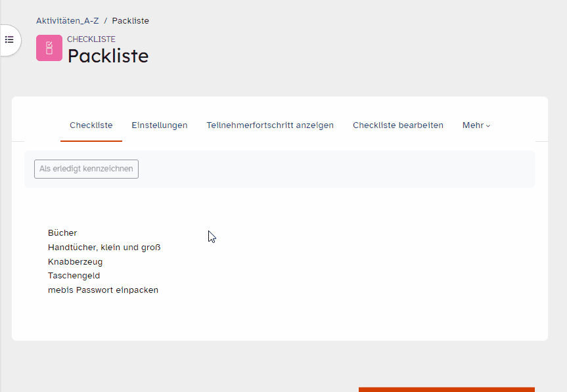Open Teilnehmerfortschritt anzeigen tab
The height and width of the screenshot is (392, 567).
tap(270, 125)
